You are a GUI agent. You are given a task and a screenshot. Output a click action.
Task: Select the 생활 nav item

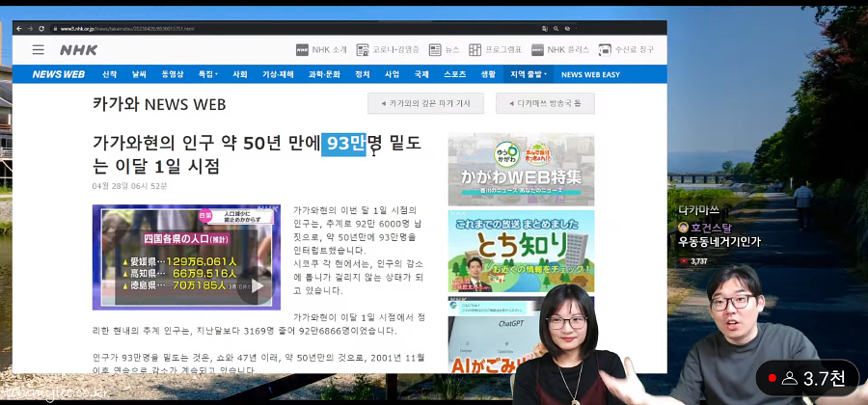[x=488, y=74]
